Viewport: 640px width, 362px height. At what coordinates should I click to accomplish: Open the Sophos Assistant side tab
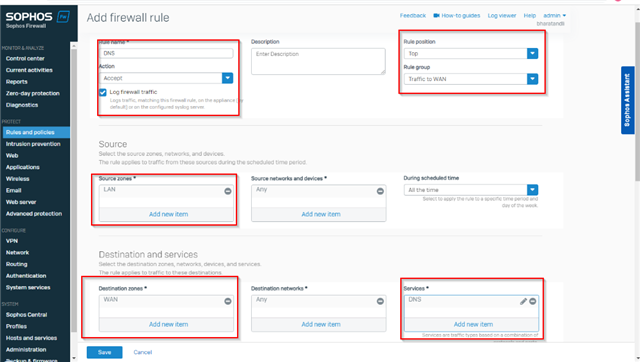628,100
